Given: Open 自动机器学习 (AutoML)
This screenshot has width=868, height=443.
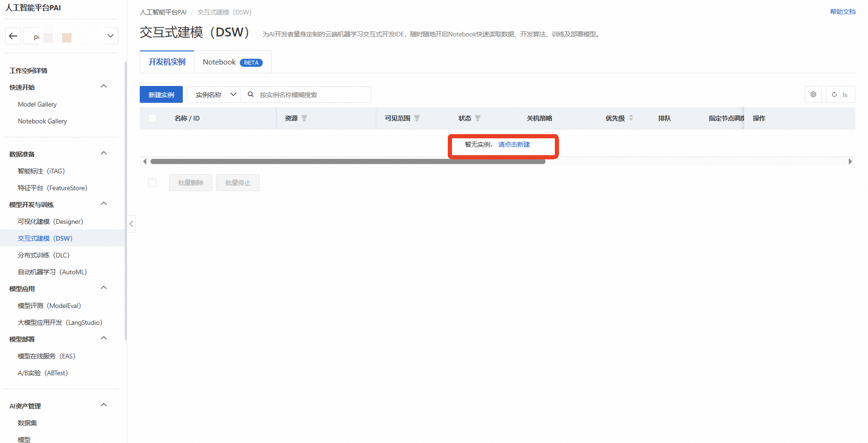Looking at the screenshot, I should coord(52,272).
